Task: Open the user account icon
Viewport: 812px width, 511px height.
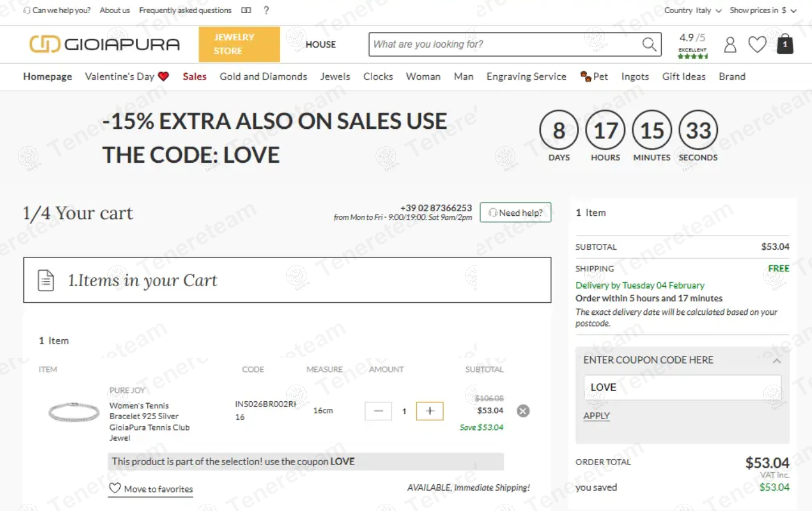Action: point(730,45)
